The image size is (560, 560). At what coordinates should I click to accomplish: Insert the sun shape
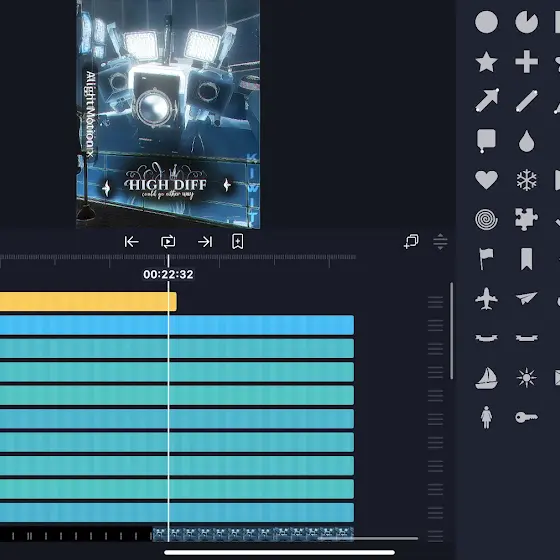pyautogui.click(x=526, y=378)
